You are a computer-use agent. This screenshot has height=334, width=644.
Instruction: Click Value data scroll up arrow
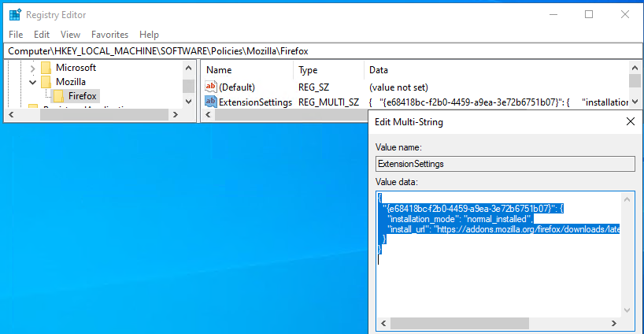(627, 199)
